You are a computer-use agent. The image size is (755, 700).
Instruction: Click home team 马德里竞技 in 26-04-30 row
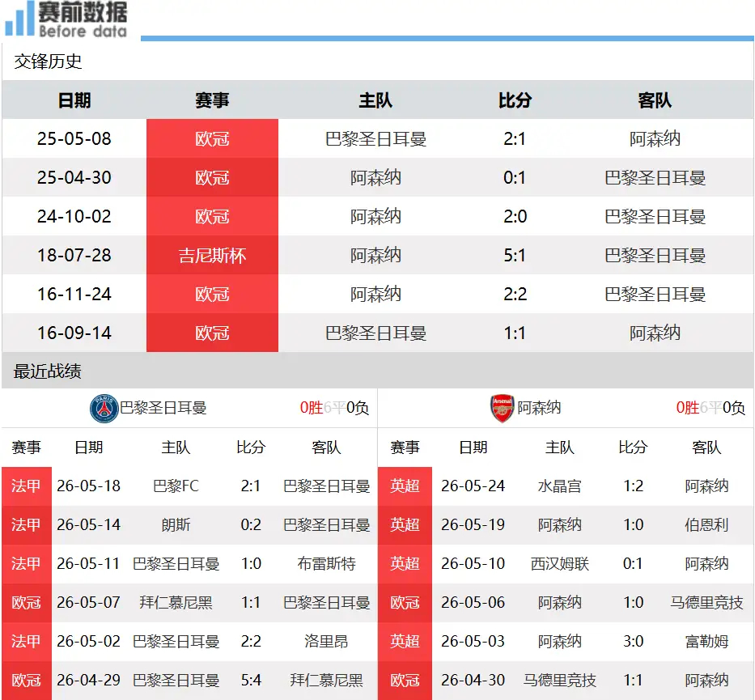[x=559, y=681]
